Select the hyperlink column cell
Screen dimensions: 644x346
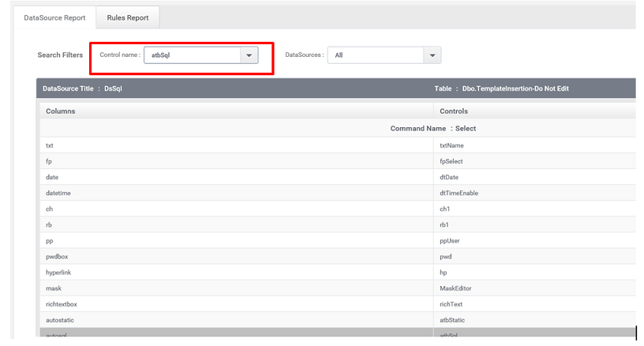pyautogui.click(x=237, y=273)
